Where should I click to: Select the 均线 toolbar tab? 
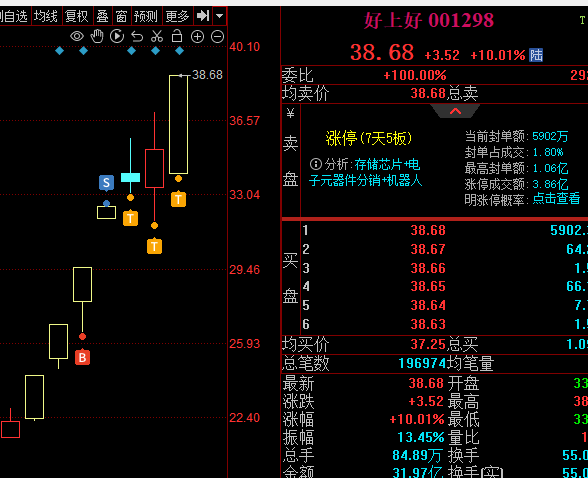coord(46,16)
